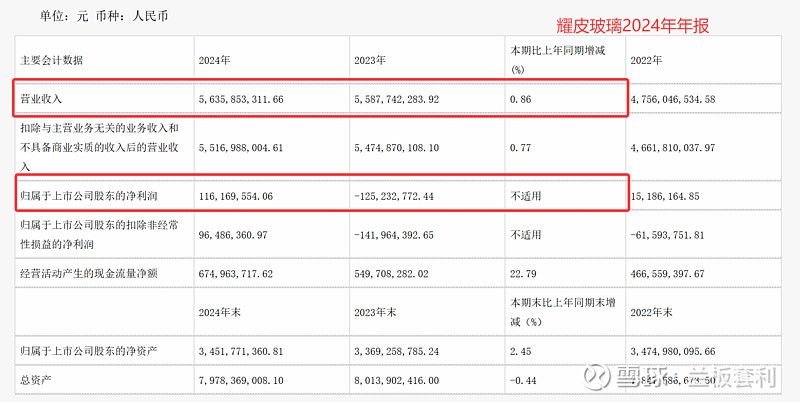The height and width of the screenshot is (402, 800).
Task: Click the 总资产 row label
Action: [35, 381]
